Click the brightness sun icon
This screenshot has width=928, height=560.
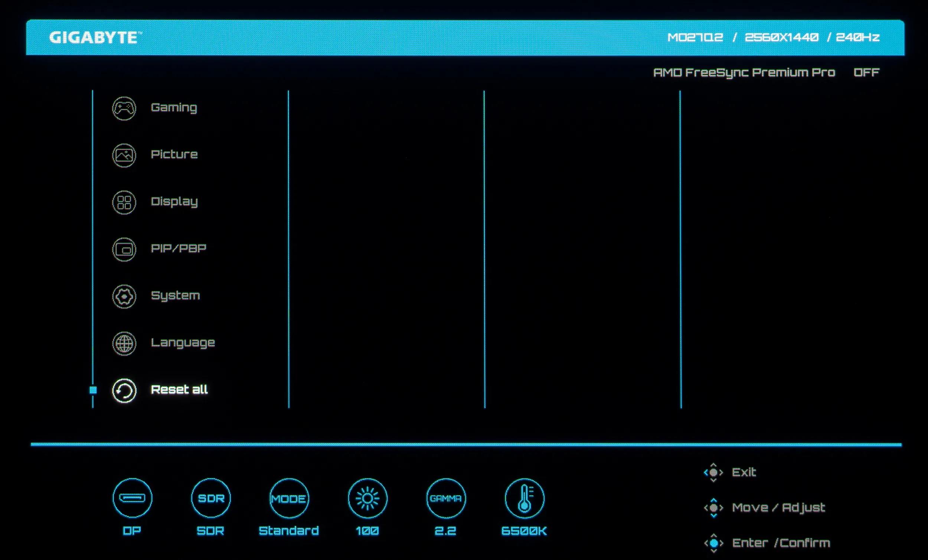[367, 498]
